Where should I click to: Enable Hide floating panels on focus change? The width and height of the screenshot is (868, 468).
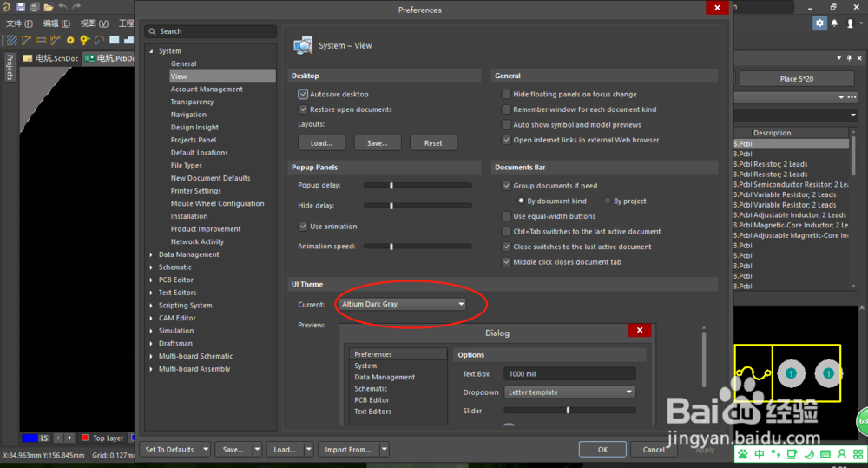(506, 94)
